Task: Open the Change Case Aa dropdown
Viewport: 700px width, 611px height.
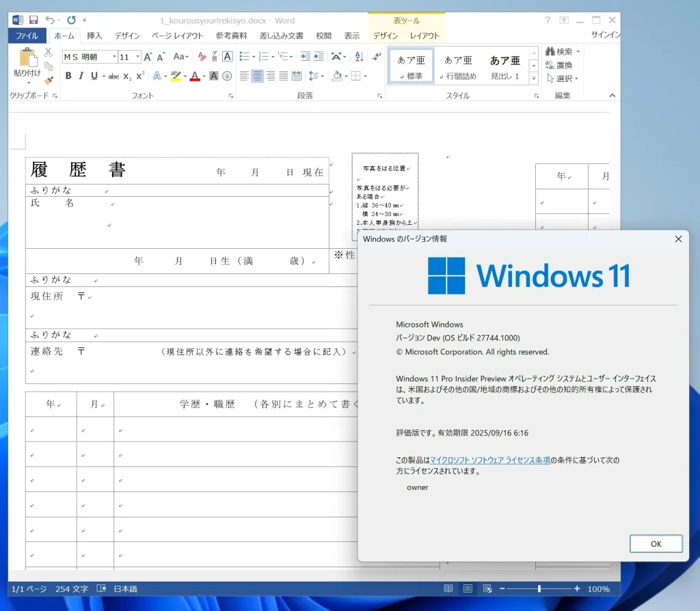Action: click(180, 57)
